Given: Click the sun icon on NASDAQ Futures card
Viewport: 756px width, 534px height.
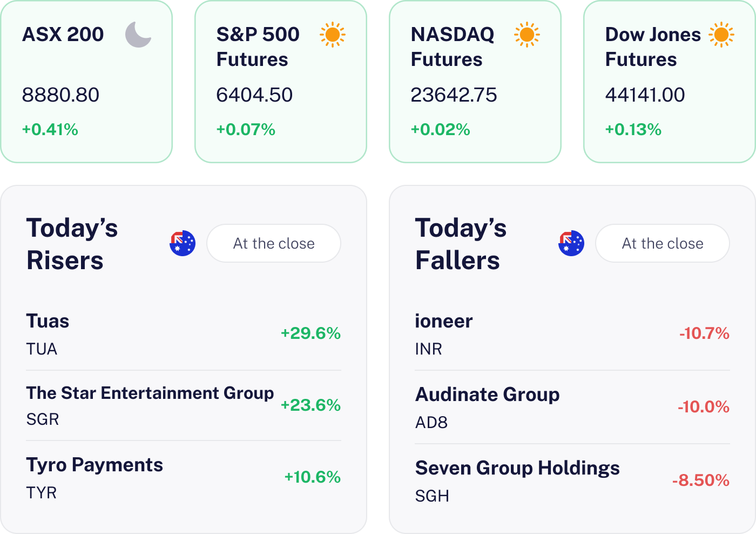Looking at the screenshot, I should [x=526, y=35].
